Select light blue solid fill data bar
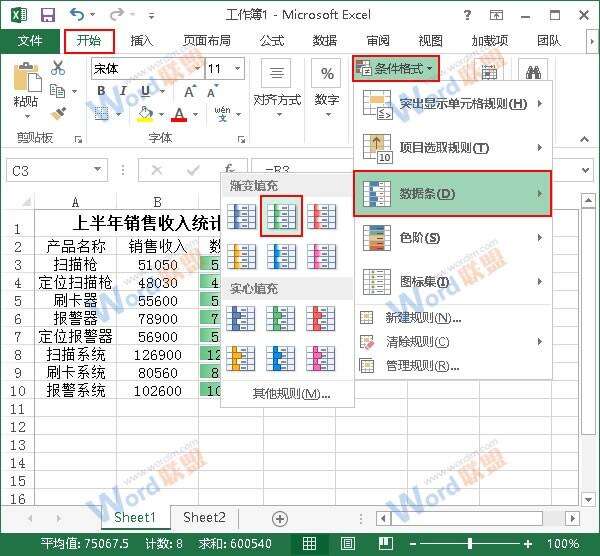This screenshot has height=556, width=600. 280,359
